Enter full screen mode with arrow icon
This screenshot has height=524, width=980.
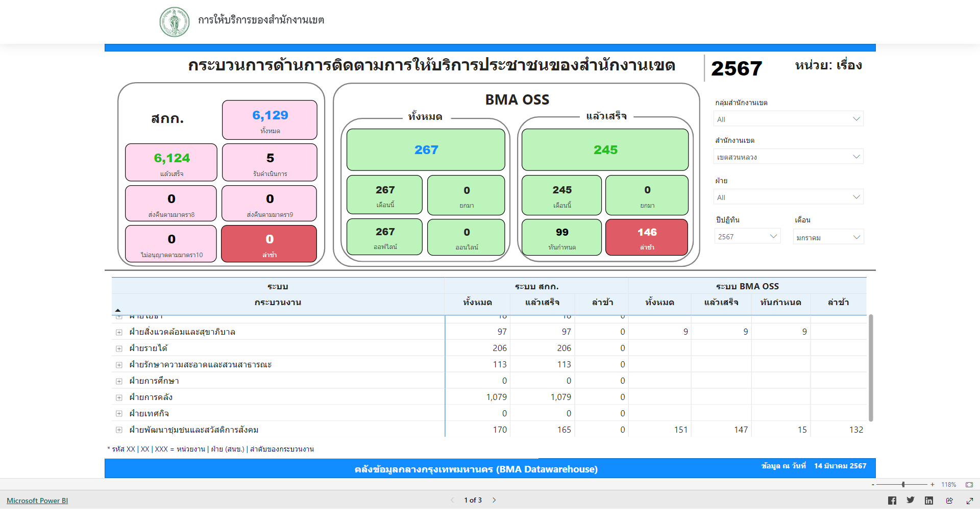[x=969, y=501]
